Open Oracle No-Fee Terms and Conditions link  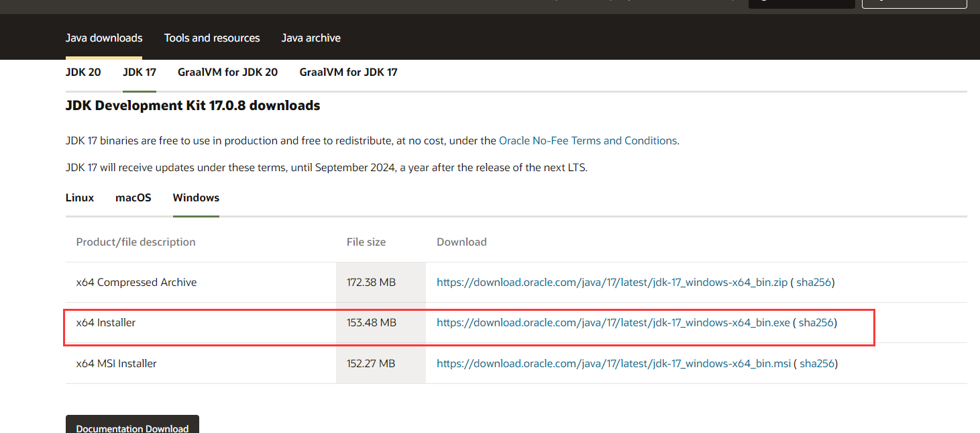click(588, 141)
